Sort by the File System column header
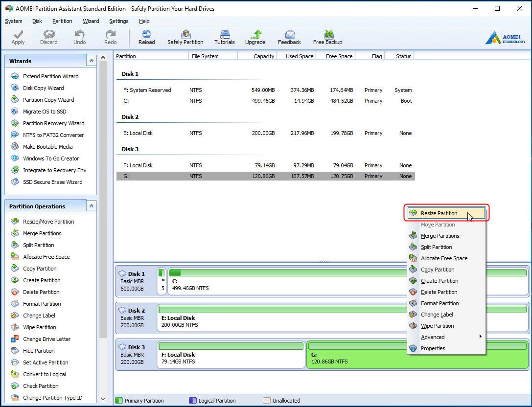532x407 pixels. [x=213, y=56]
